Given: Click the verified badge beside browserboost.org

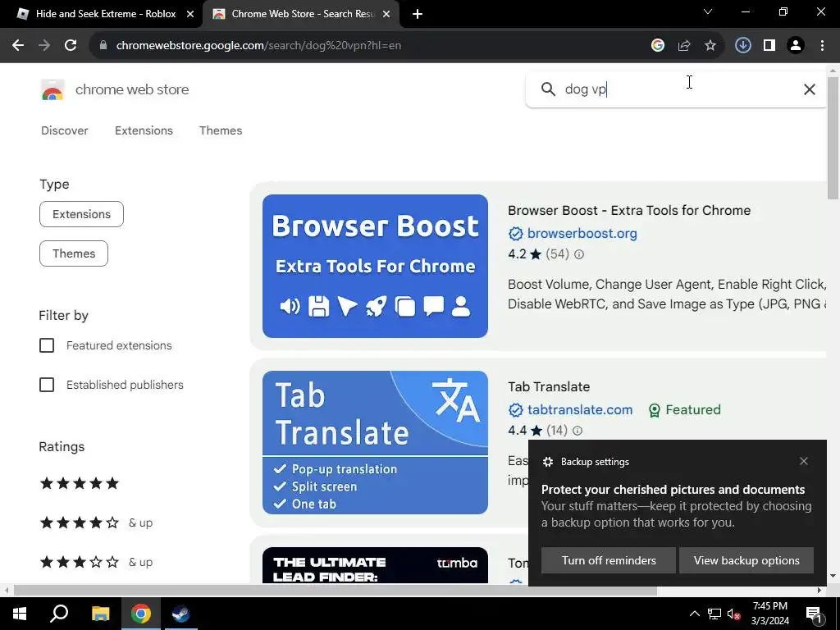Looking at the screenshot, I should click(x=515, y=234).
